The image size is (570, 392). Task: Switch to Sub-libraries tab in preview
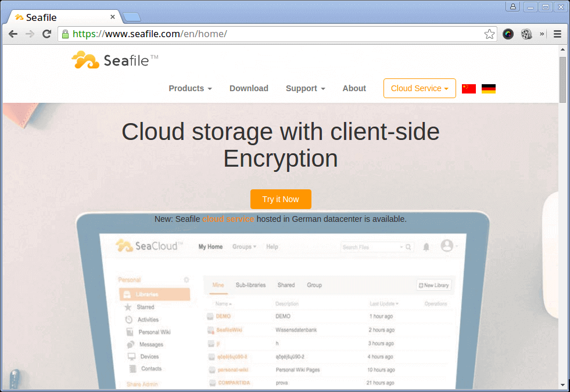coord(250,285)
